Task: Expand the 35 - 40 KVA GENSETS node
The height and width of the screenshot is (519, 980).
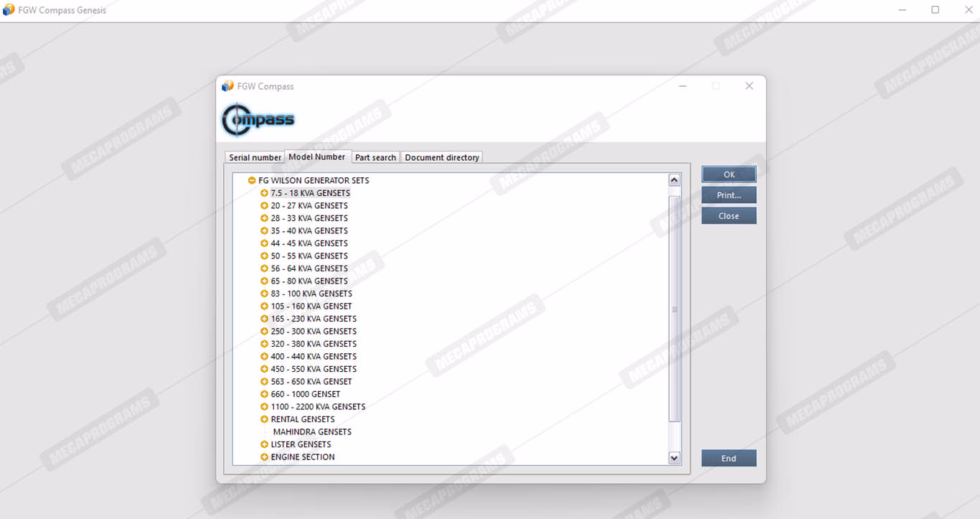Action: (264, 231)
